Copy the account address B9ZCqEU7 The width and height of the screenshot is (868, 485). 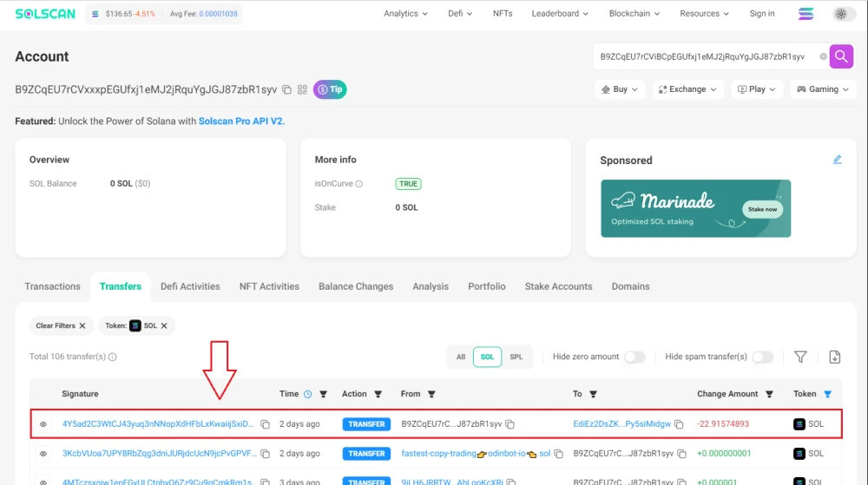(286, 89)
